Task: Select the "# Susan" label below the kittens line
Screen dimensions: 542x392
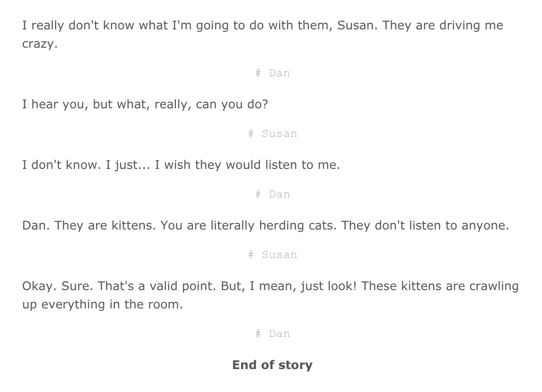Action: tap(272, 255)
